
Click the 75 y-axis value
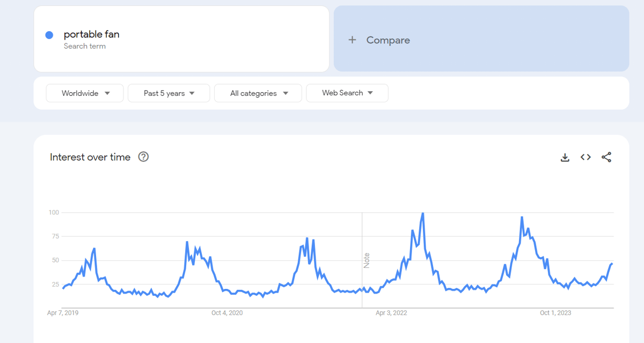point(55,236)
